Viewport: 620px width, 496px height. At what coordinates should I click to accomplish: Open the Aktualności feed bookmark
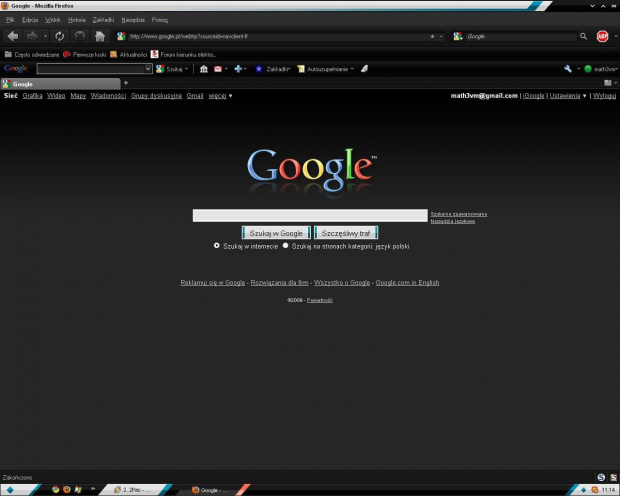pyautogui.click(x=129, y=55)
